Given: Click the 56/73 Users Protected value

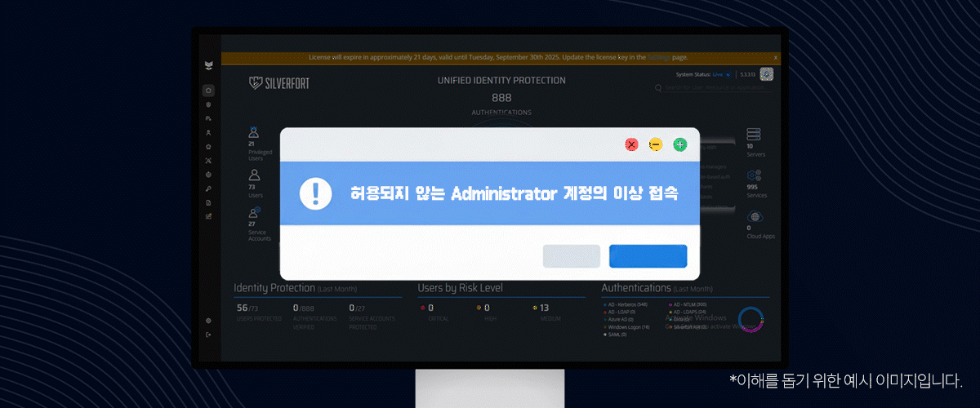Looking at the screenshot, I should point(247,308).
